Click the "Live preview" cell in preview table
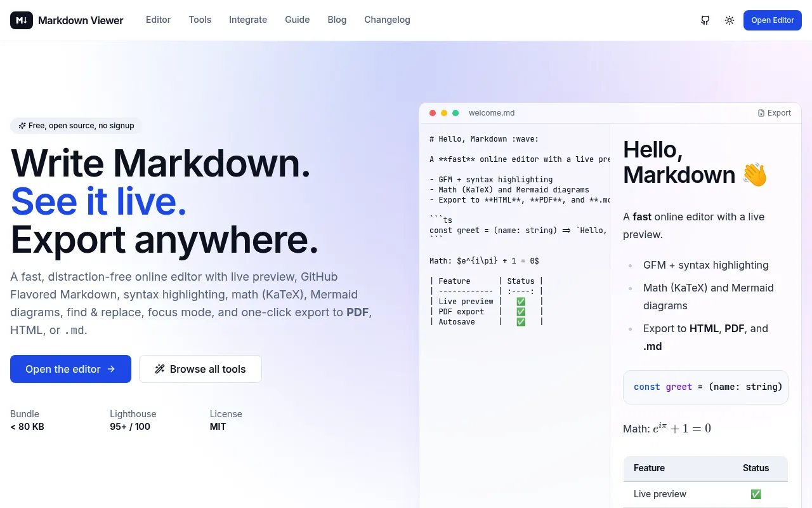Viewport: 812px width, 508px height. 660,494
